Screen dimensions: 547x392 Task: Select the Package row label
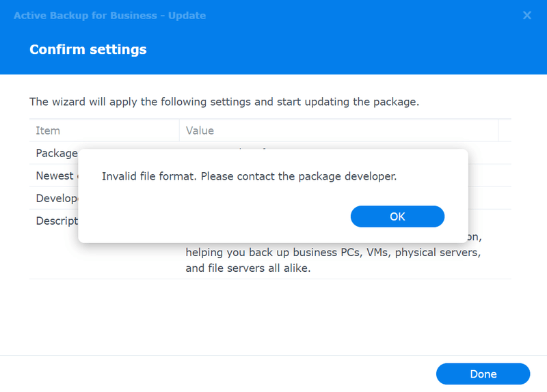[x=56, y=153]
